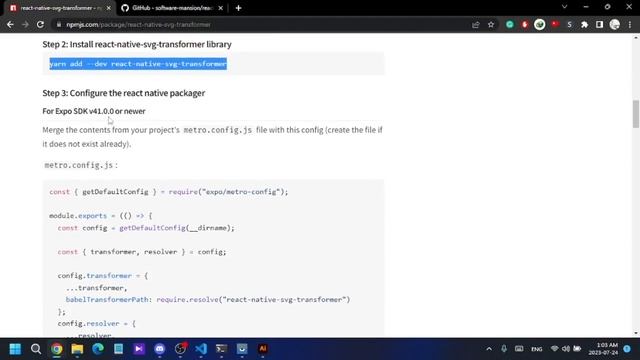The width and height of the screenshot is (640, 360).
Task: Click the page vertical scrollbar thumb
Action: click(x=636, y=113)
